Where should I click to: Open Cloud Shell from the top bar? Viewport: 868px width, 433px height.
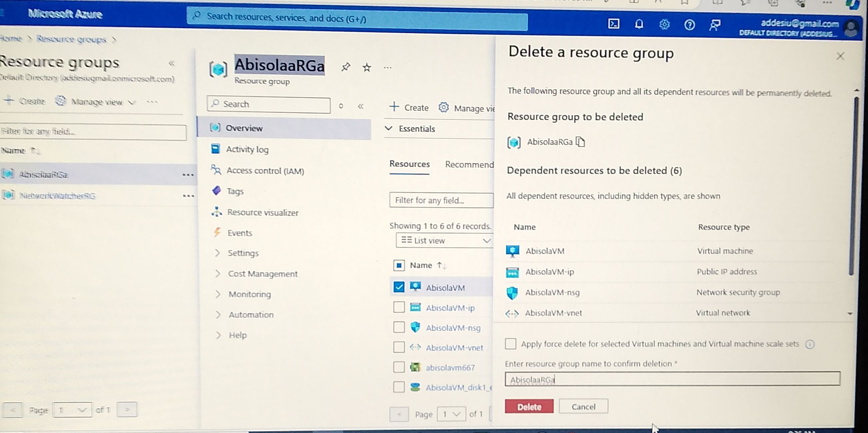[613, 24]
